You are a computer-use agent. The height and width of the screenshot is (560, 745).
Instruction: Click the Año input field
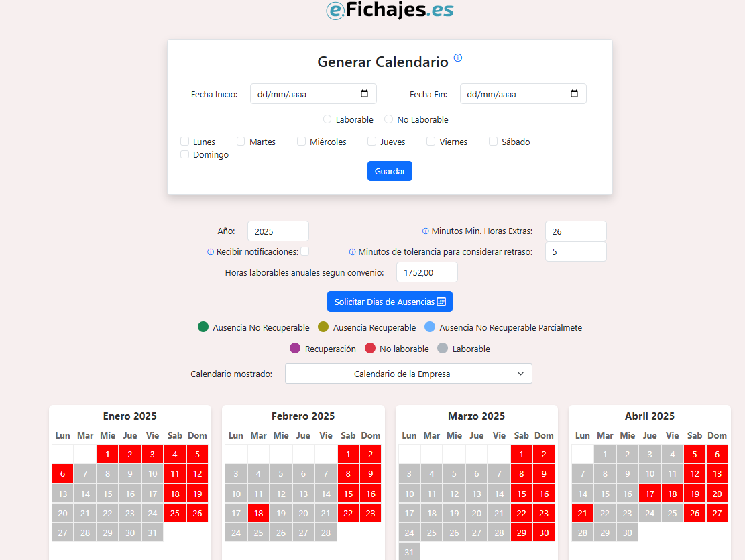(278, 231)
